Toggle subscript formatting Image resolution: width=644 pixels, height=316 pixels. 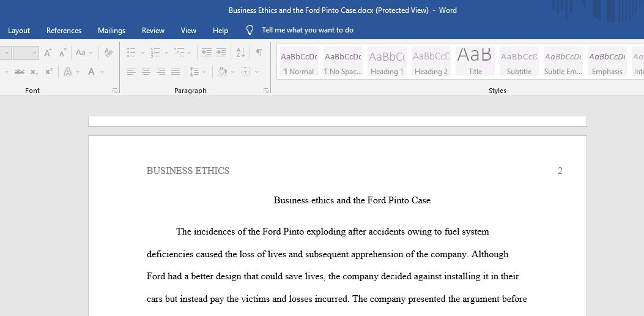[x=34, y=72]
